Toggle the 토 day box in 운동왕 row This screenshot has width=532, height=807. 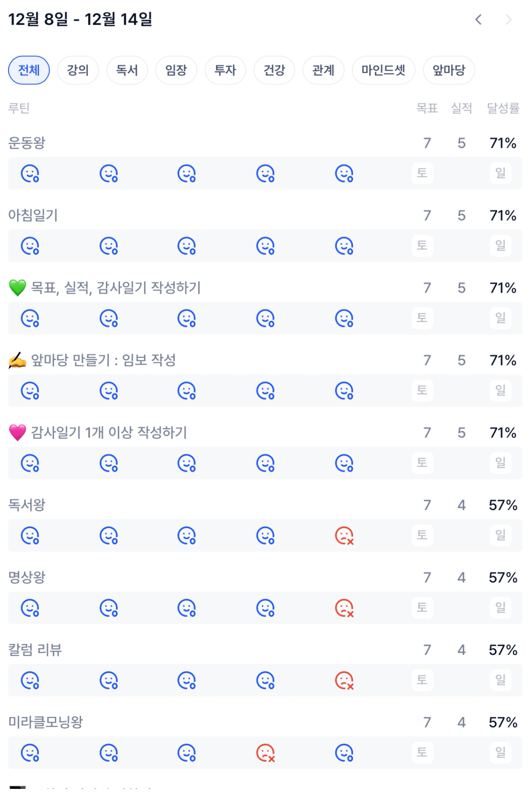(422, 173)
